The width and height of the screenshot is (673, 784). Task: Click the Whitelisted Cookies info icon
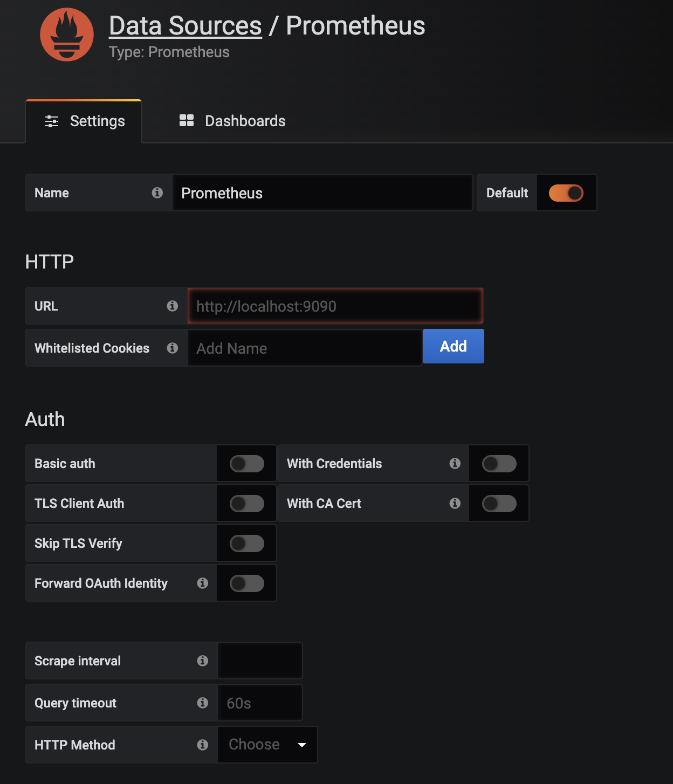click(x=173, y=348)
